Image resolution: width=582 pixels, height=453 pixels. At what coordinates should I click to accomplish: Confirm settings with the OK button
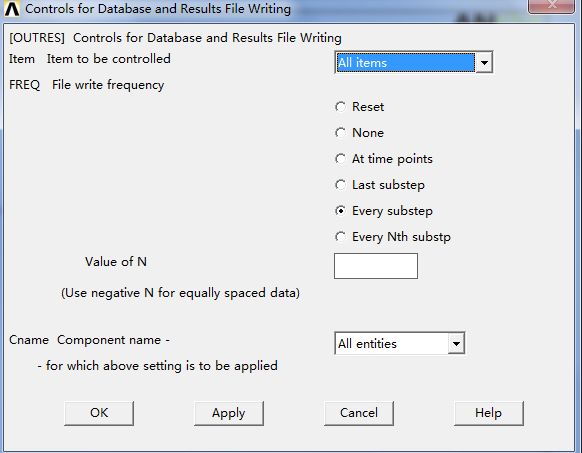pyautogui.click(x=99, y=413)
